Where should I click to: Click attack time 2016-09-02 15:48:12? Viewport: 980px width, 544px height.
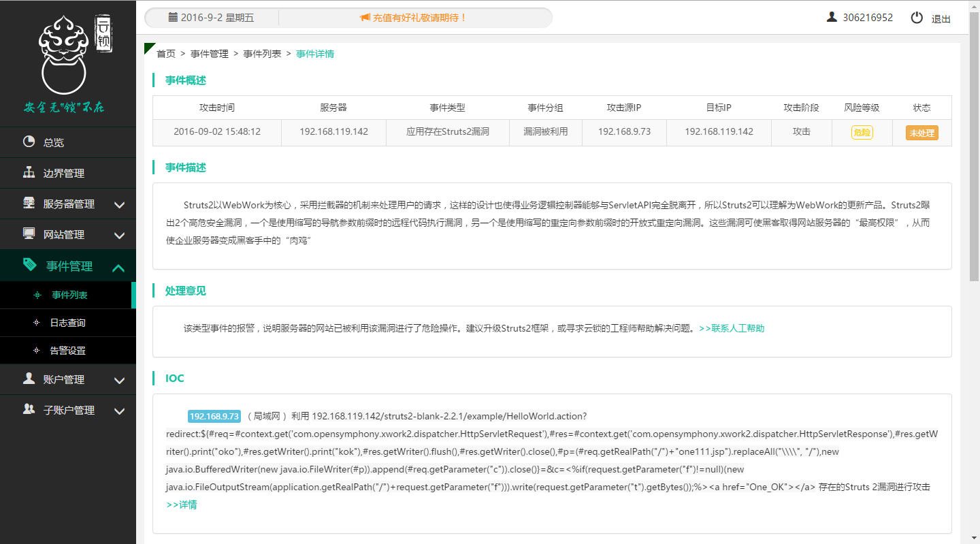217,131
